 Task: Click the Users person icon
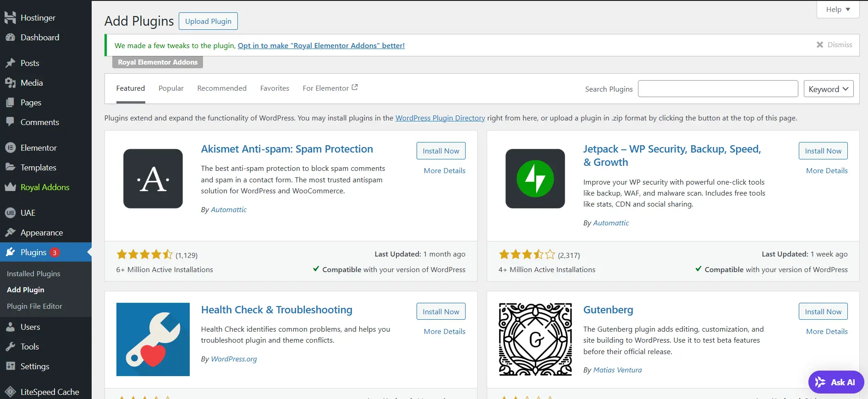10,327
